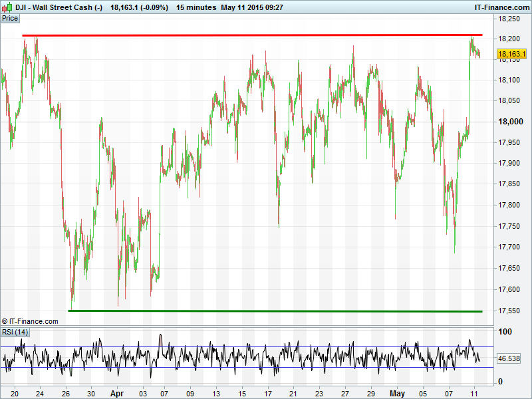This screenshot has height=399, width=532.
Task: Click the 17,800 price axis label
Action: point(509,205)
